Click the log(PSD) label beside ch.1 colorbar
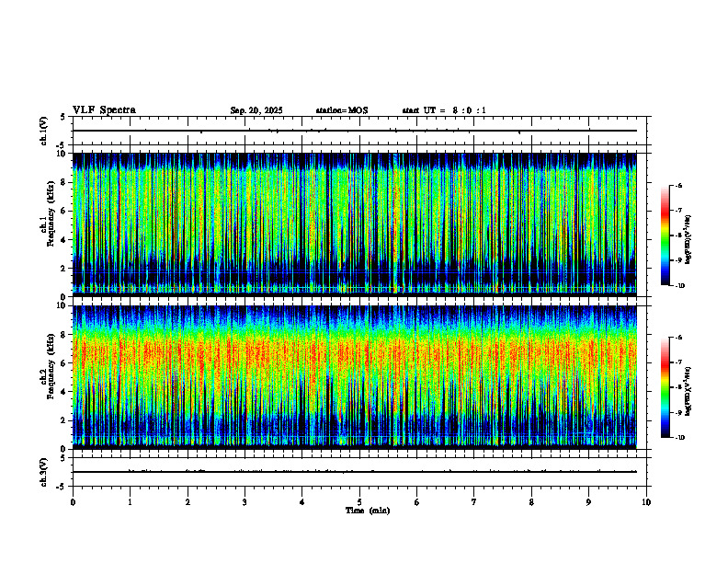 coord(688,240)
